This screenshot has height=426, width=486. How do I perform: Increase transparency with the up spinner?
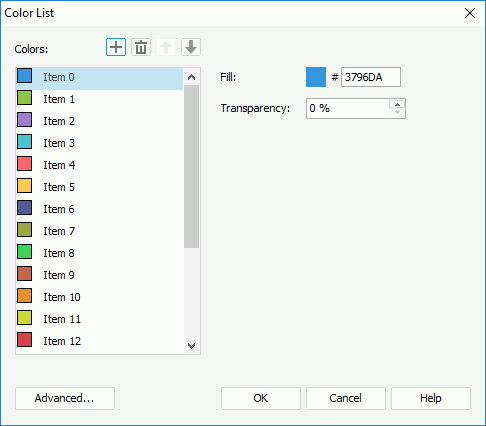coord(397,104)
